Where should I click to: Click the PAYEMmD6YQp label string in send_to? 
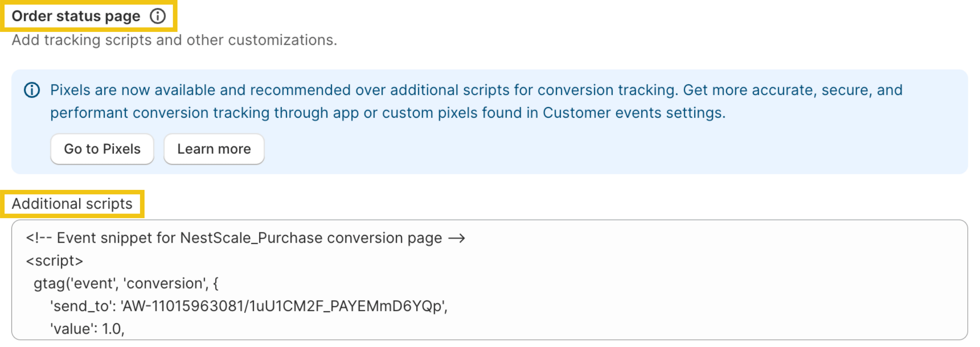386,306
